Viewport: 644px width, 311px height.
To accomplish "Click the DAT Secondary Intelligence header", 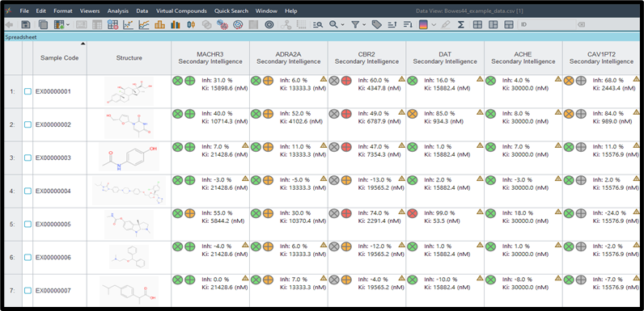I will tap(445, 58).
